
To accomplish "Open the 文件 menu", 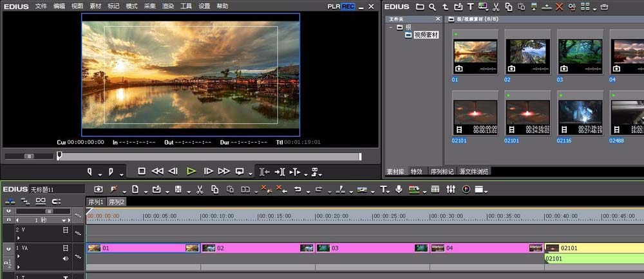I will coord(41,6).
